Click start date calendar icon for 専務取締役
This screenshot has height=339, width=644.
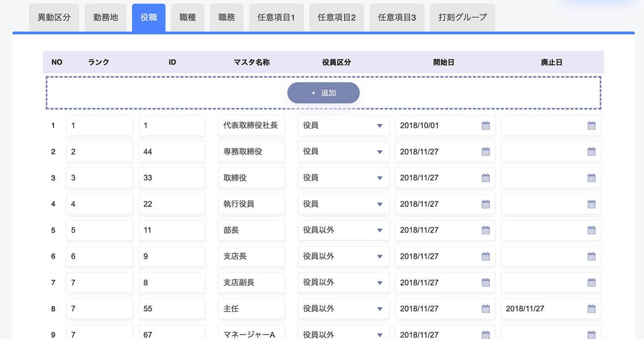coord(486,152)
